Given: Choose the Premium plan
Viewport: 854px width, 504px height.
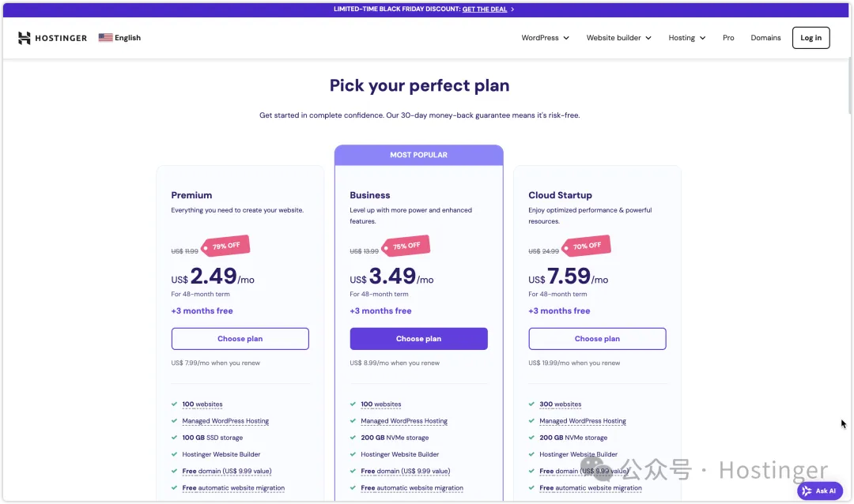Looking at the screenshot, I should (x=240, y=339).
